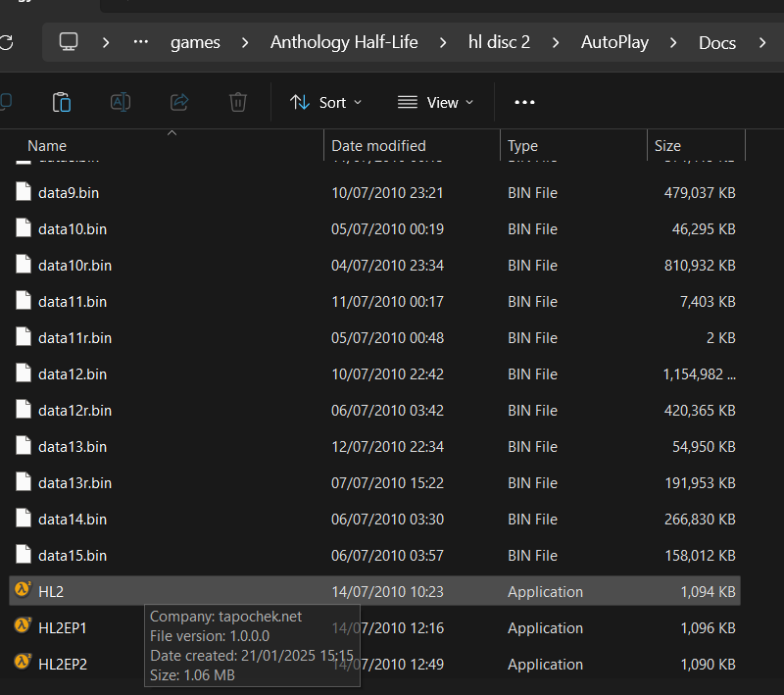
Task: Select the data14.bin file name
Action: 73,519
